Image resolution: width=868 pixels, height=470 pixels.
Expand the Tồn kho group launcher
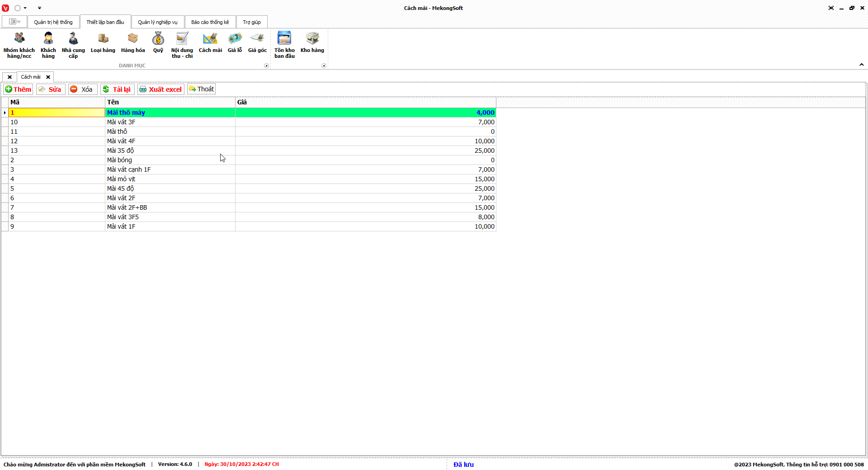[324, 66]
